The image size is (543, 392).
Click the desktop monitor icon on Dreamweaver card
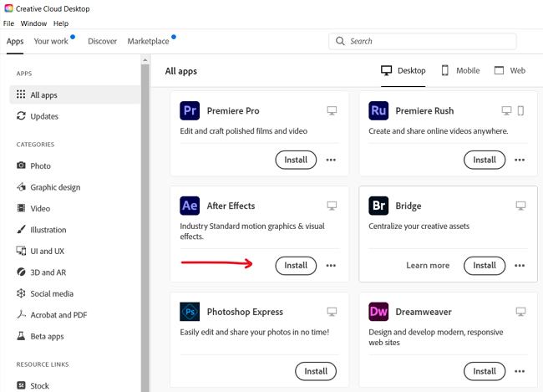(520, 312)
